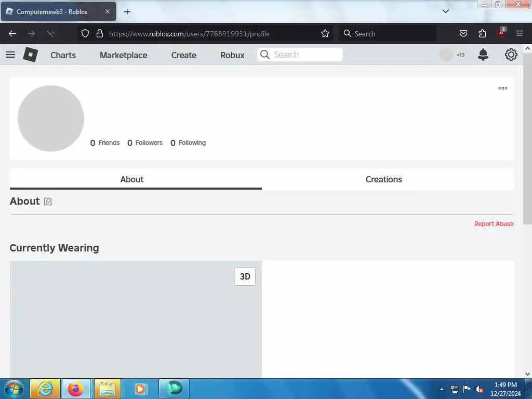View the 0 Following list
The image size is (532, 399).
pyautogui.click(x=188, y=143)
